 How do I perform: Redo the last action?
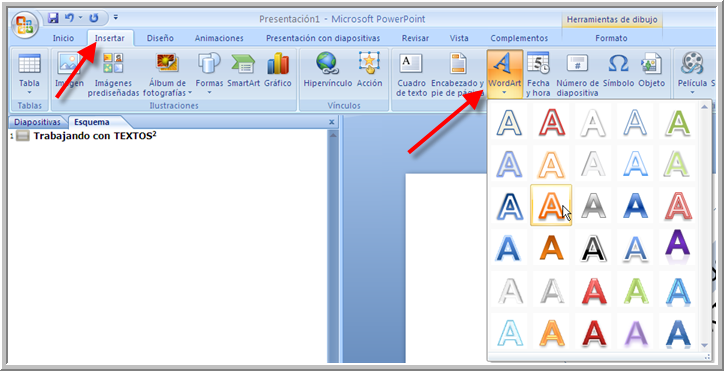pos(94,19)
